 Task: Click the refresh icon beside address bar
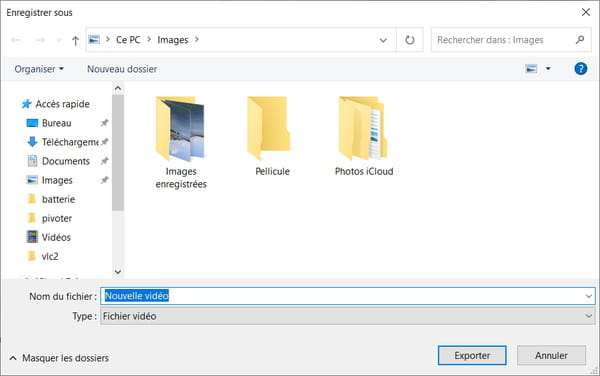click(x=409, y=40)
